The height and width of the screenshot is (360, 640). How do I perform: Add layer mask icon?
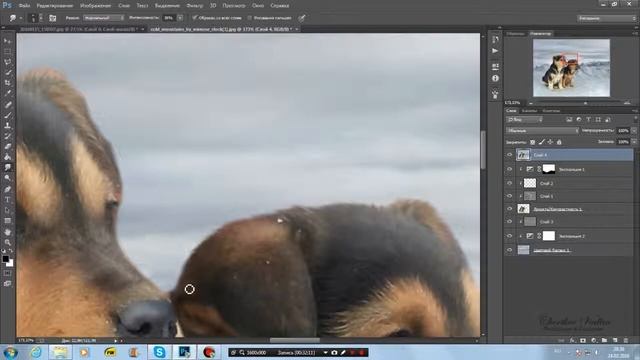[x=583, y=340]
